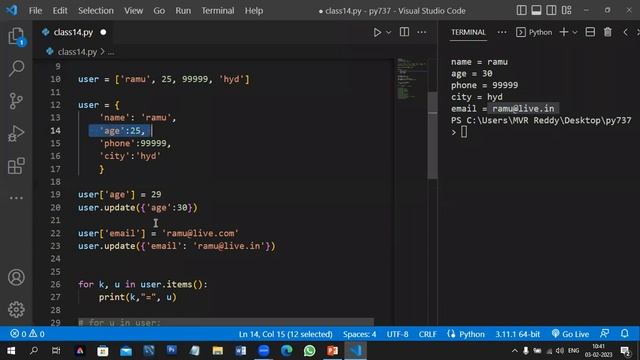Screen dimensions: 640x360
Task: Select the TERMINAL panel tab
Action: (468, 32)
